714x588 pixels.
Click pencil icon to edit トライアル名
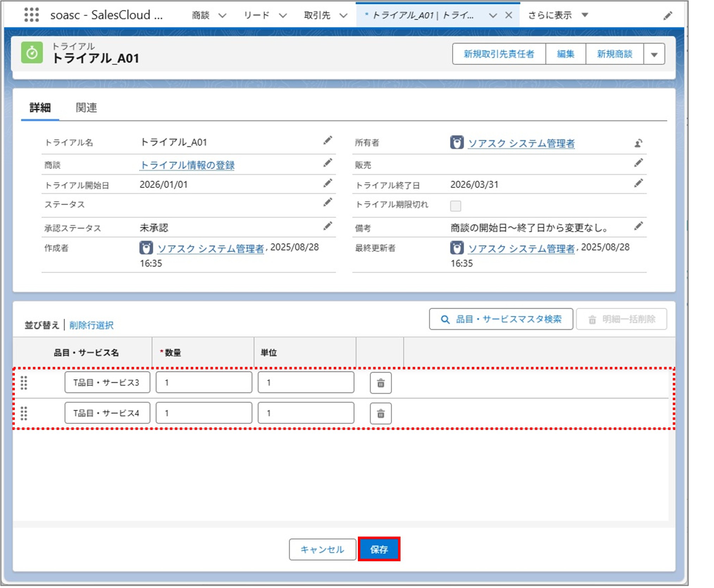328,141
